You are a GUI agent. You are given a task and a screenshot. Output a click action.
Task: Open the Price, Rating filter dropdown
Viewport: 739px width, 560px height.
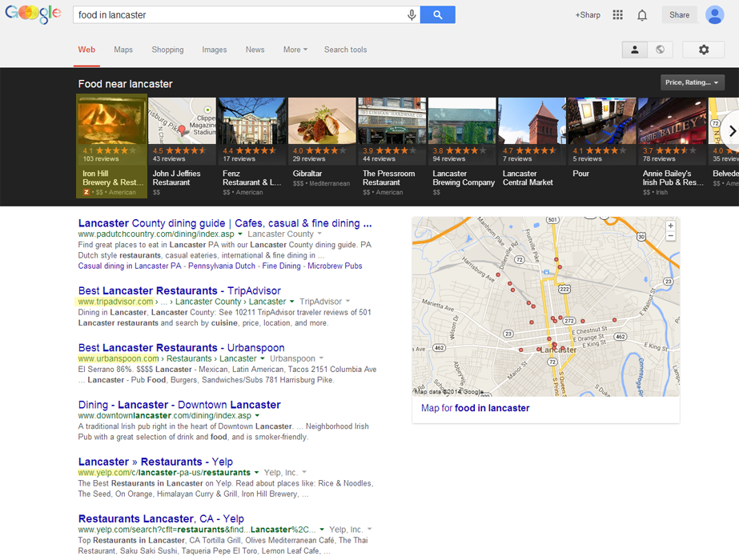[x=692, y=82]
